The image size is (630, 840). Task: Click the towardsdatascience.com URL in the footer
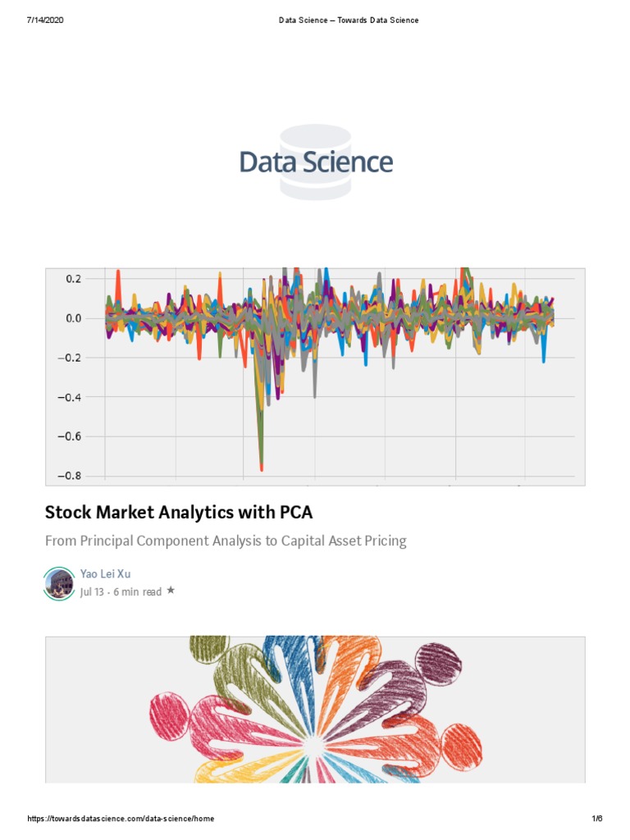121,819
